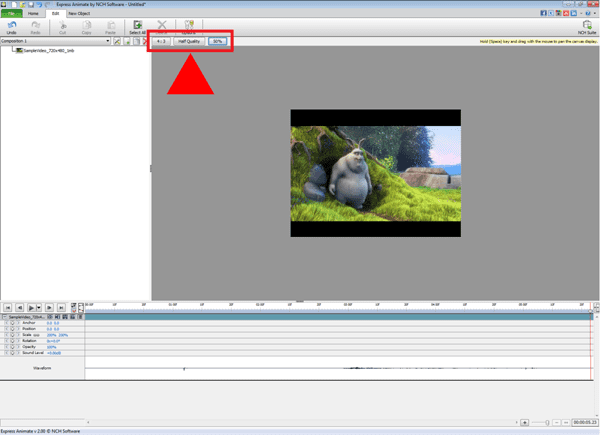The height and width of the screenshot is (435, 600).
Task: Click the Waveform label
Action: [42, 368]
